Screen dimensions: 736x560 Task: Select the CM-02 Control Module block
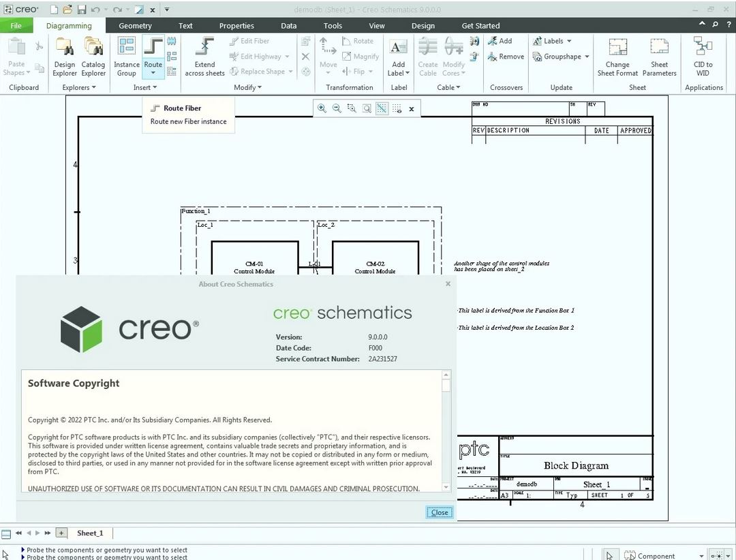click(x=375, y=258)
